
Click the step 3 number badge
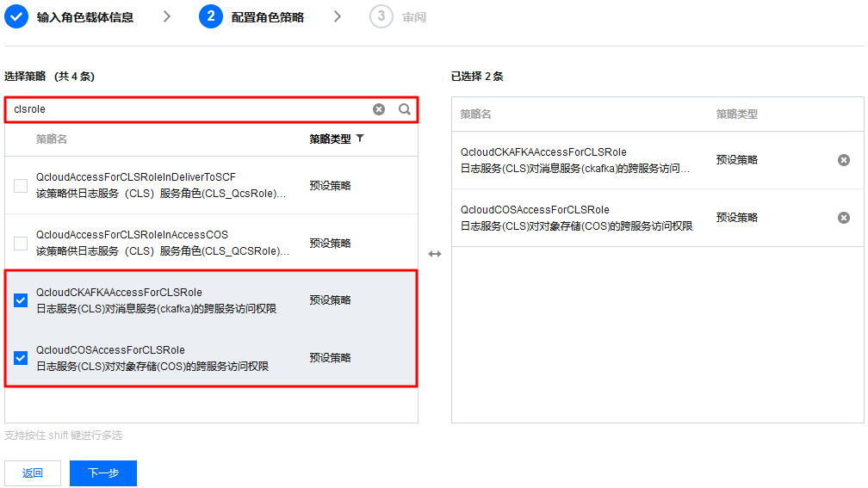pyautogui.click(x=381, y=16)
